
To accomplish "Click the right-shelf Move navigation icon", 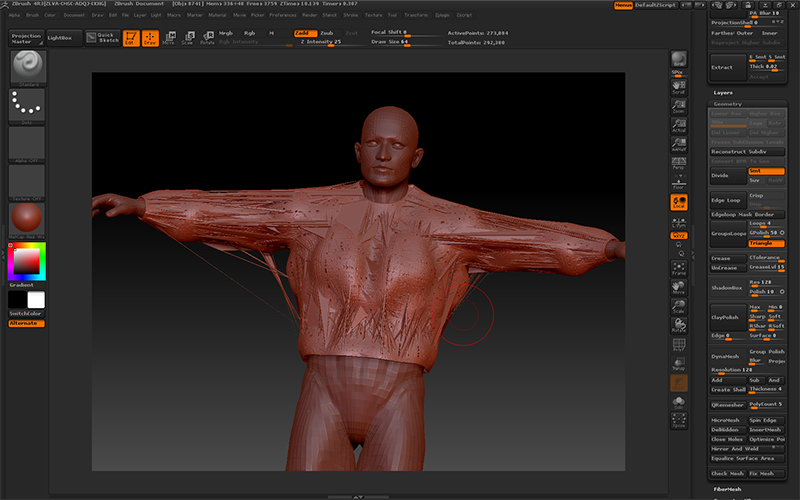I will click(x=679, y=288).
